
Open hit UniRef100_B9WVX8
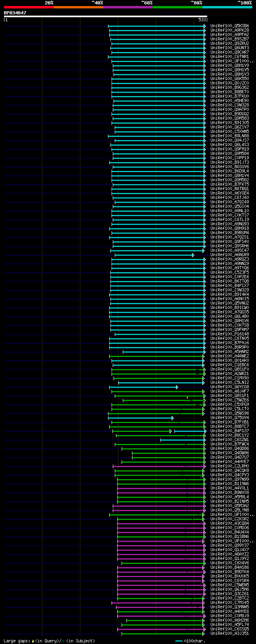pyautogui.click(x=230, y=493)
